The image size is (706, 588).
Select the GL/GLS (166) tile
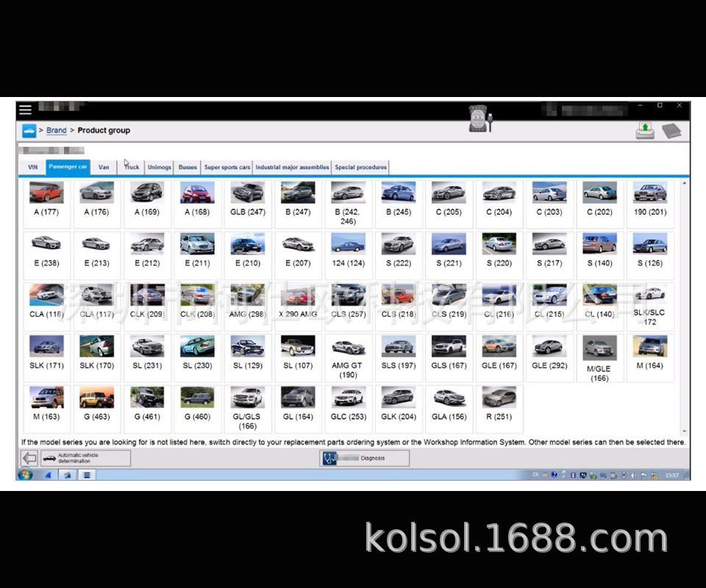[248, 409]
